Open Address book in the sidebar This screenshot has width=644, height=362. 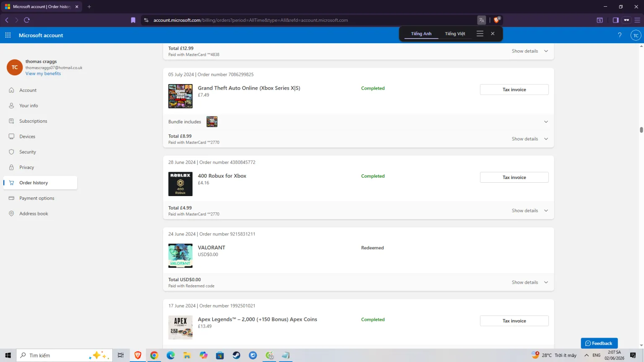point(34,214)
